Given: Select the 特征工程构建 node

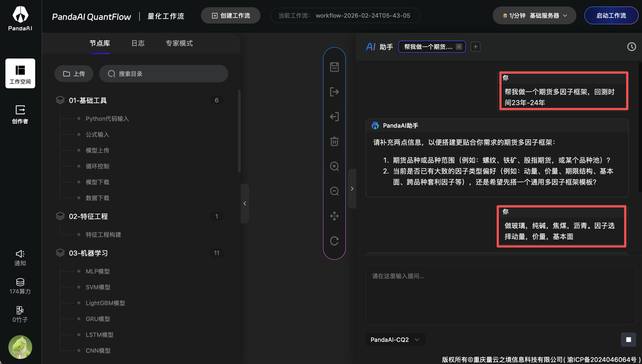Looking at the screenshot, I should tap(103, 235).
